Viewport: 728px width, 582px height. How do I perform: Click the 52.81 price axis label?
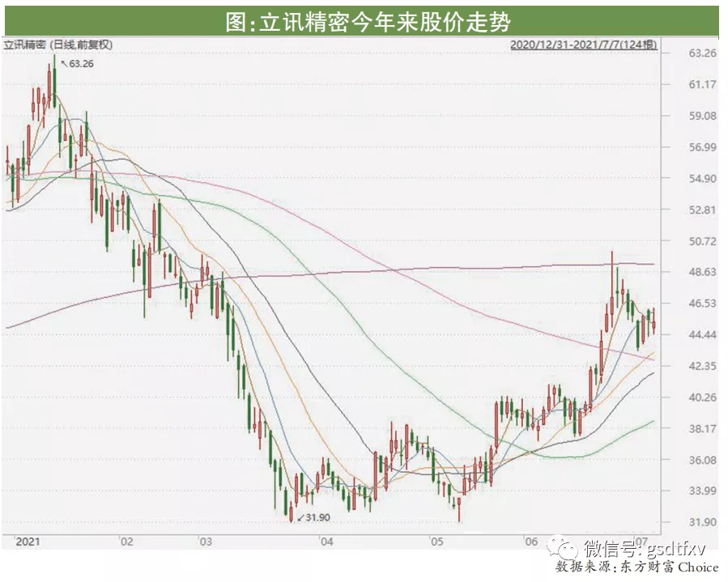point(702,210)
